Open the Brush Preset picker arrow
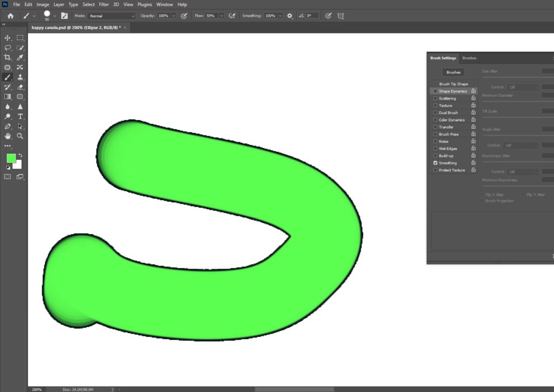The width and height of the screenshot is (554, 392). [55, 16]
